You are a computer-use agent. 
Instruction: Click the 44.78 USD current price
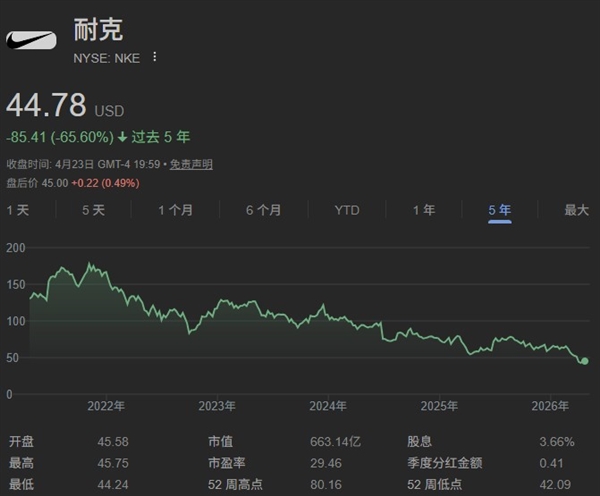point(47,107)
